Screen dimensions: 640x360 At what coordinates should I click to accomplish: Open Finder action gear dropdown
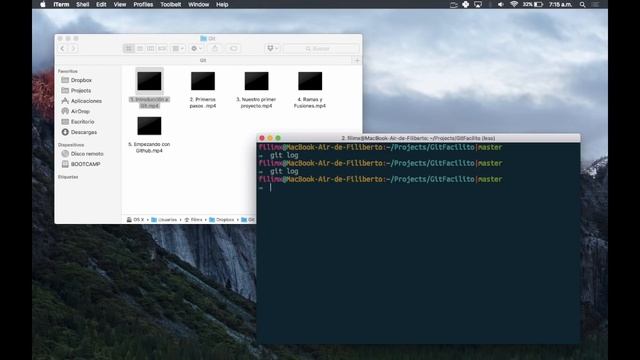point(196,49)
